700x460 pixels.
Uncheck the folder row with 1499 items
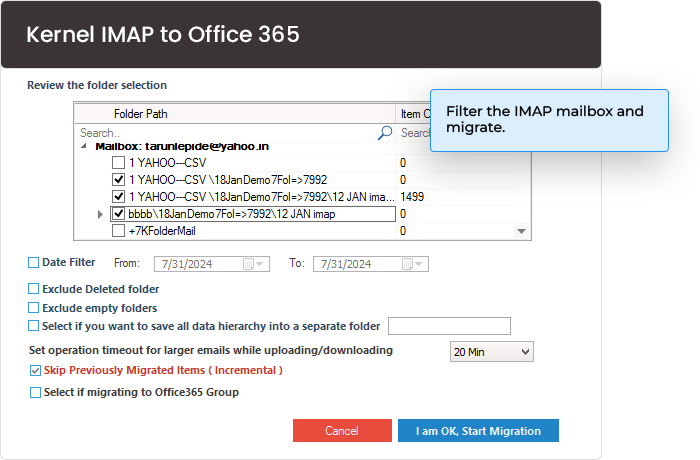point(118,197)
